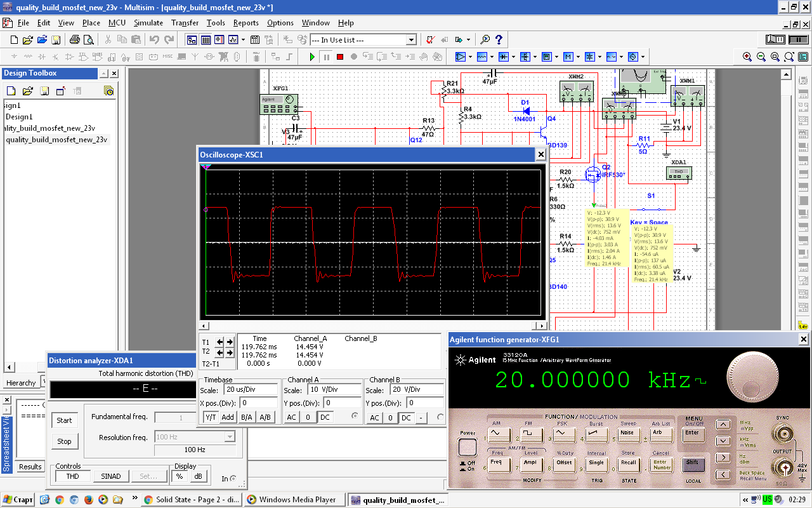
Task: Open the In Use List dropdown
Action: pos(411,40)
